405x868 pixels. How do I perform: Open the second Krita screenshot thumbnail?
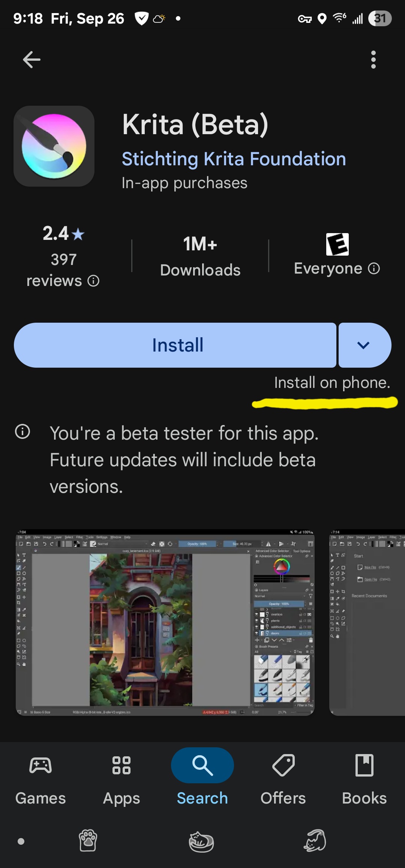coord(367,622)
